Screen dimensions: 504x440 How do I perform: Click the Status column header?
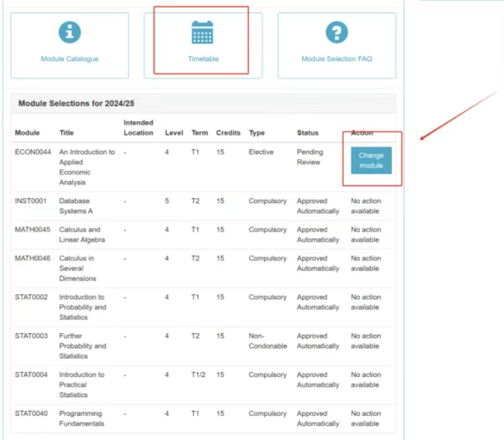307,133
